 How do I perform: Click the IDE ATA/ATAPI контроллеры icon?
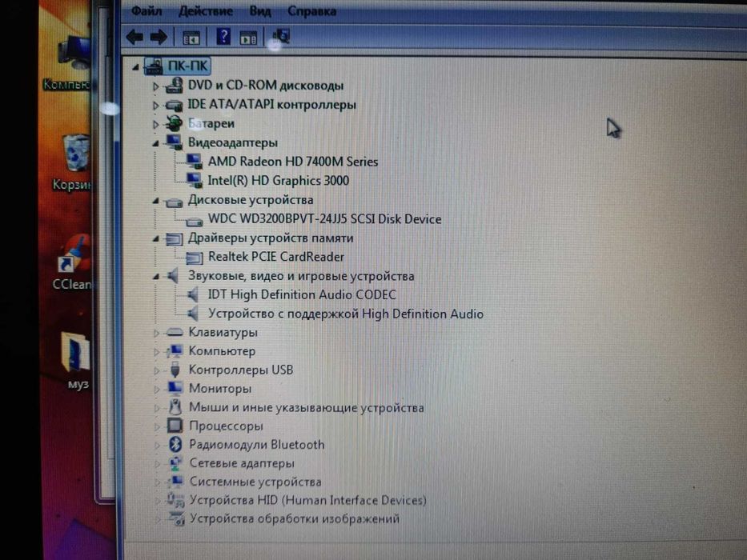pyautogui.click(x=175, y=106)
